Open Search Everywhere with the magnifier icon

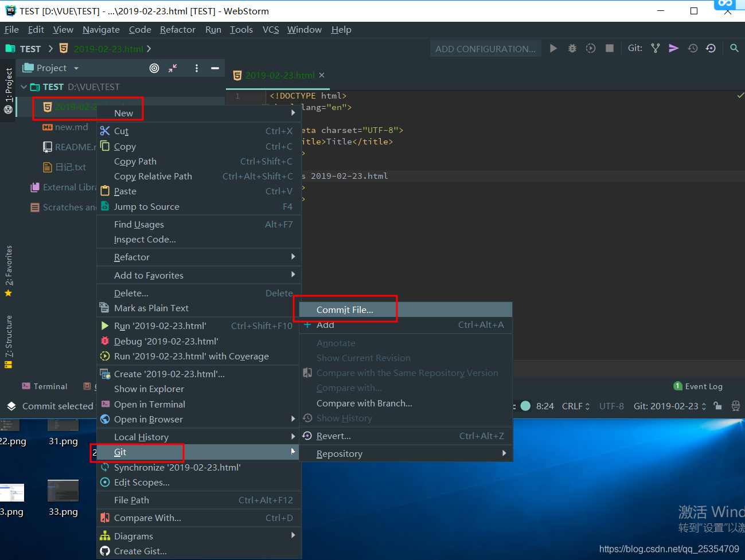pos(734,48)
